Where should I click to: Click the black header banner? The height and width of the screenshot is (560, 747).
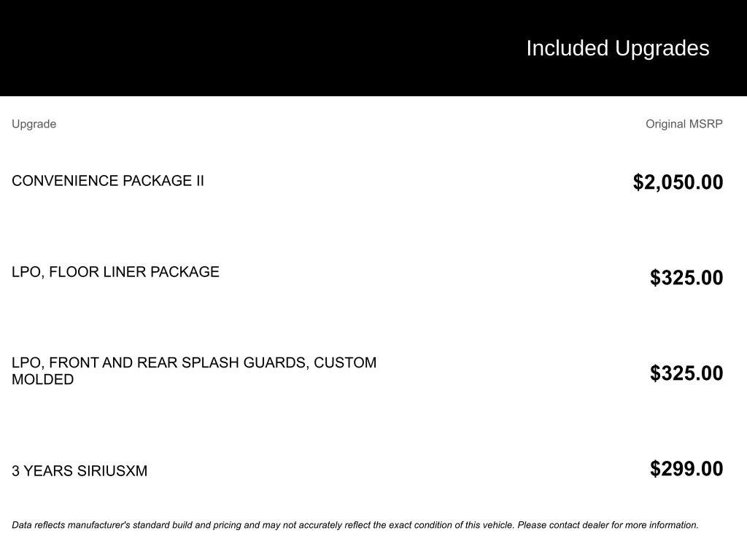(x=373, y=48)
